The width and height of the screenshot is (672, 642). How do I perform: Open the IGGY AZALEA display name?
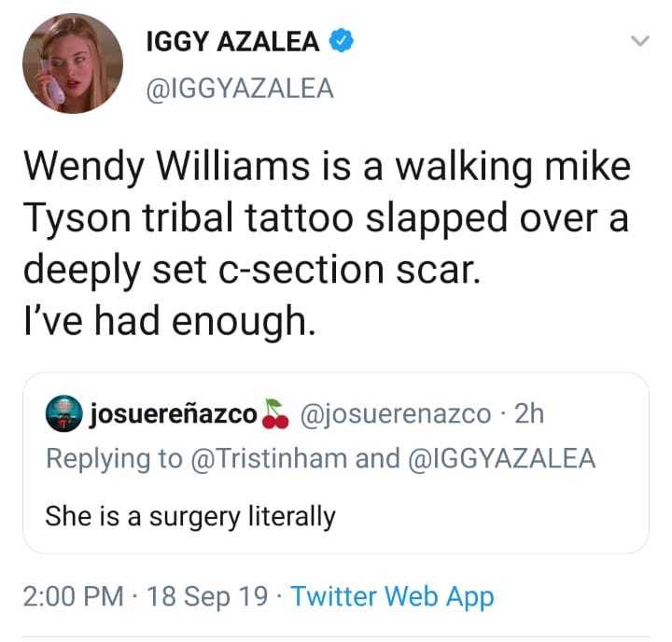tap(232, 41)
